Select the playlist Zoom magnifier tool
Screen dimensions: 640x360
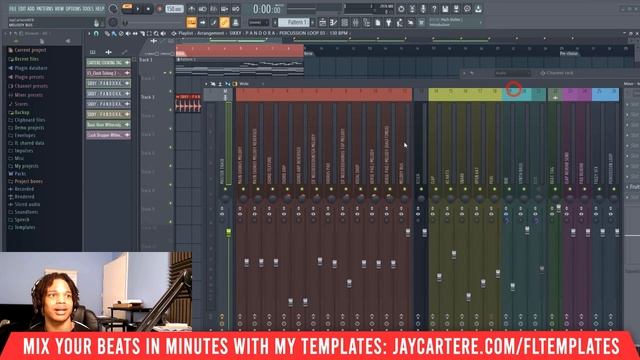click(x=156, y=33)
